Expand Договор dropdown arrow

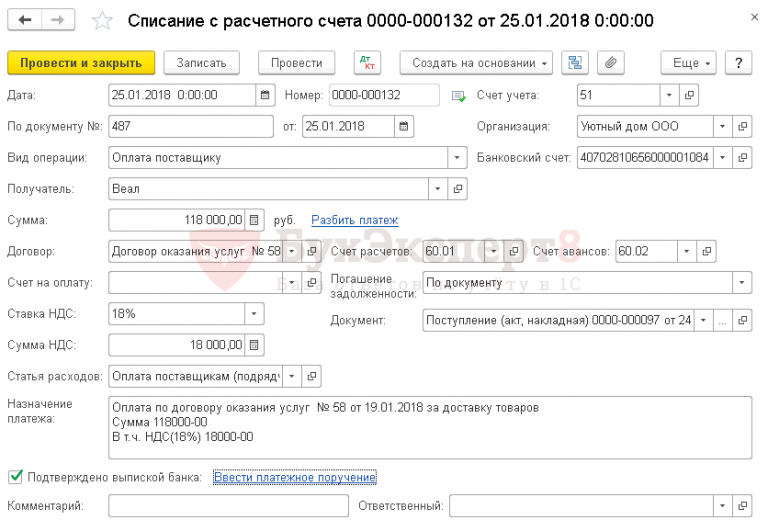coord(292,251)
